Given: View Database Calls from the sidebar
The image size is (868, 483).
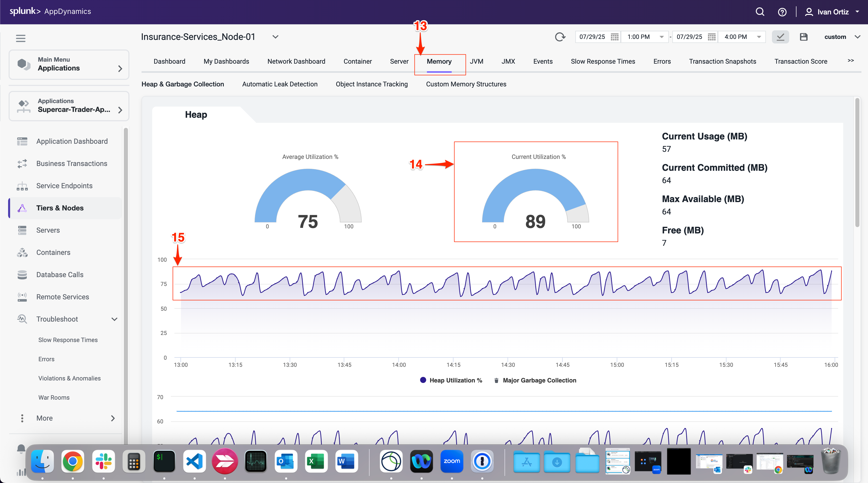Looking at the screenshot, I should coord(60,275).
